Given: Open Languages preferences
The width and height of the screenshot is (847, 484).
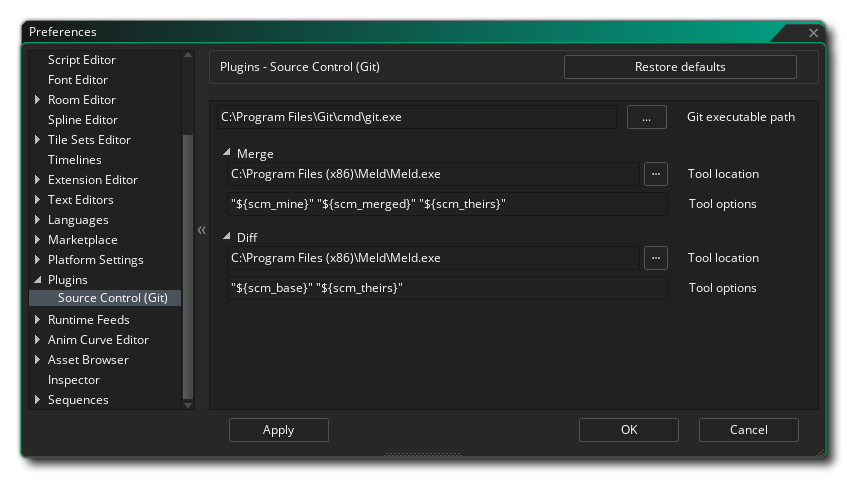Looking at the screenshot, I should (x=78, y=220).
